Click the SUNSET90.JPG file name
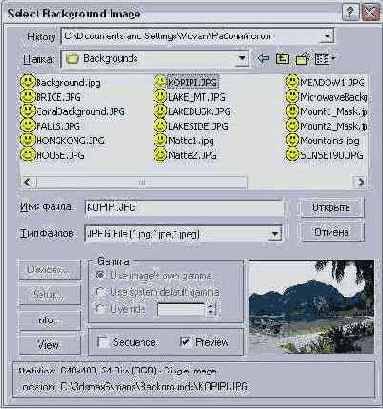This screenshot has height=409, width=383. click(x=331, y=155)
